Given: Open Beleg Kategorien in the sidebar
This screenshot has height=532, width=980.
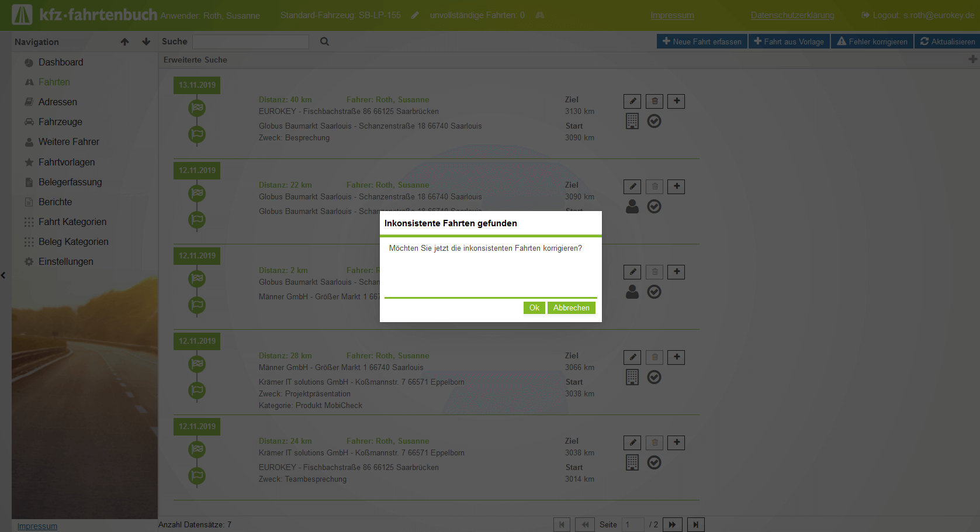Looking at the screenshot, I should 73,241.
